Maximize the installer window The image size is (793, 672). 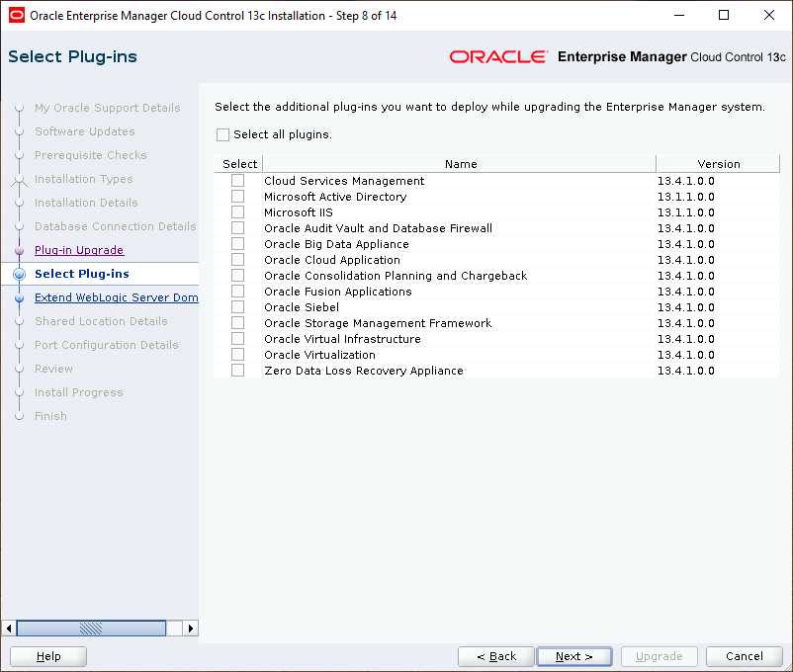(724, 15)
